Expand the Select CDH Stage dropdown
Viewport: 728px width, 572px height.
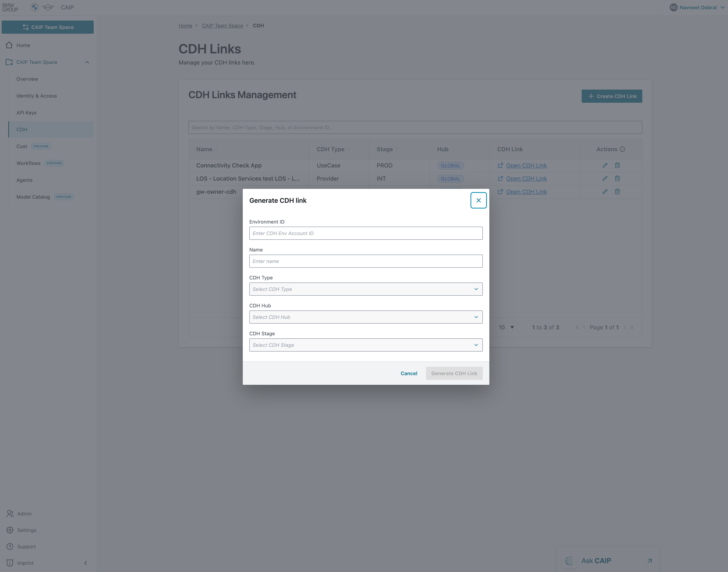[x=366, y=345]
